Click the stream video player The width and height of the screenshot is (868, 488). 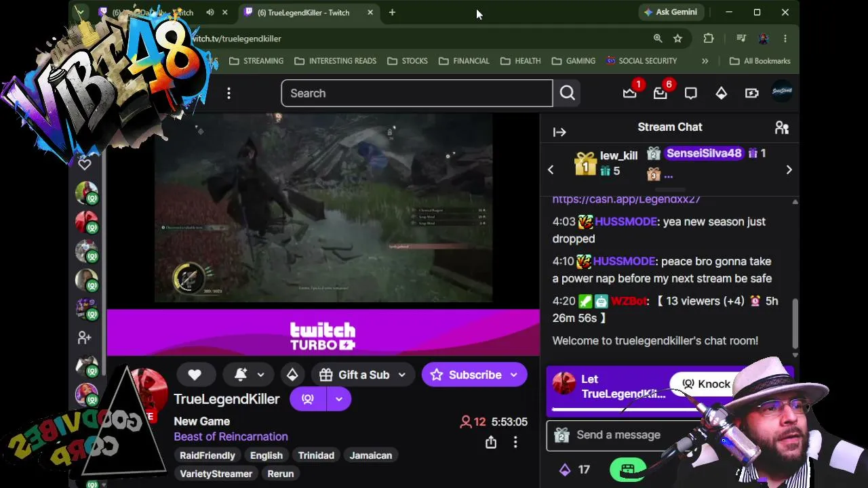[x=323, y=208]
